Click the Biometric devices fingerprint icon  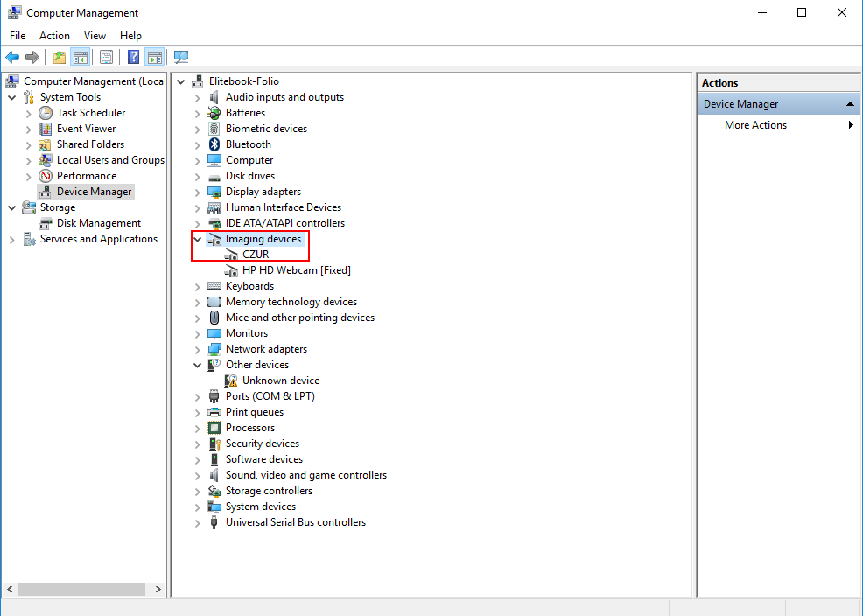214,129
